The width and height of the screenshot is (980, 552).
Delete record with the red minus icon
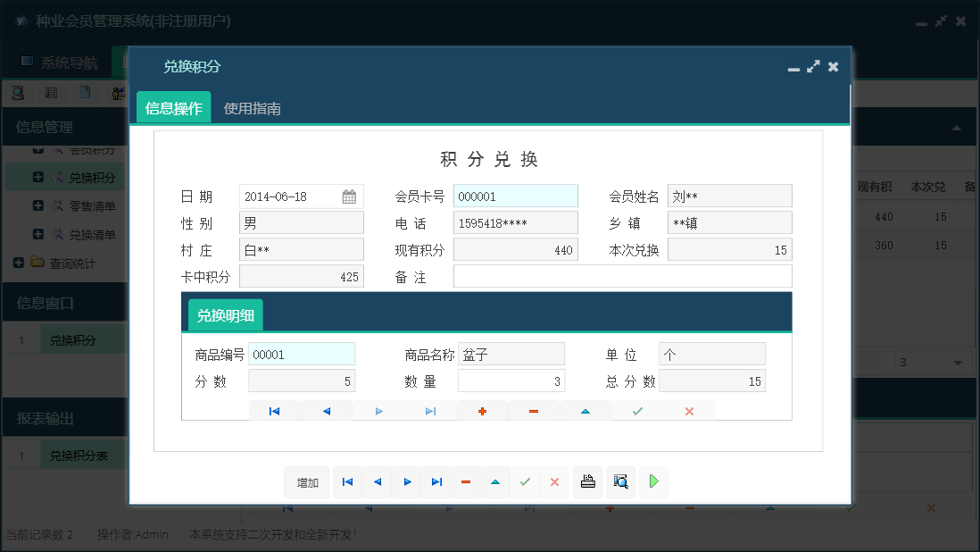point(466,482)
